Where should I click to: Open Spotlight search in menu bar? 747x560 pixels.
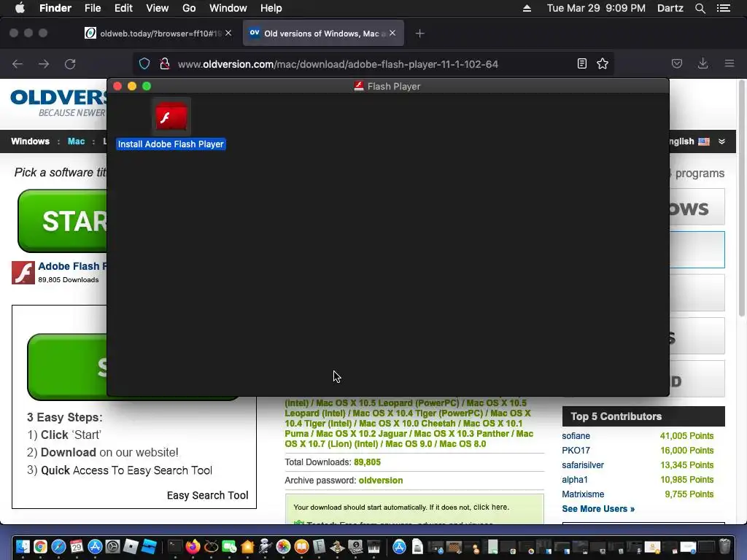700,8
